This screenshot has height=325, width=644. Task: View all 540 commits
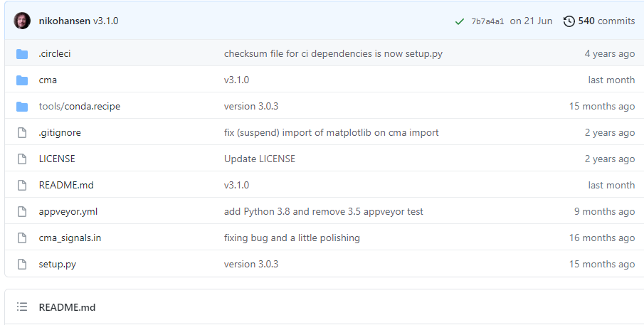pos(606,21)
